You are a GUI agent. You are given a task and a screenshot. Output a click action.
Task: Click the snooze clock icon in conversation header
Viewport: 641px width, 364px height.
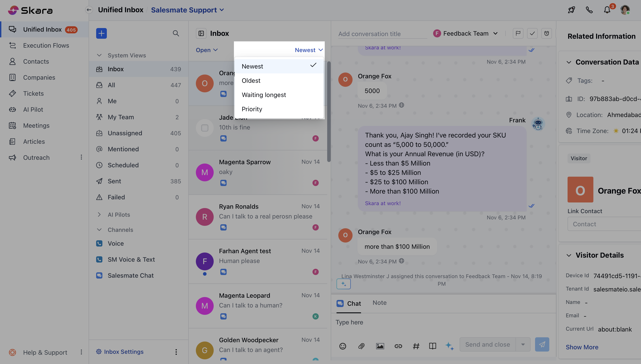click(546, 33)
